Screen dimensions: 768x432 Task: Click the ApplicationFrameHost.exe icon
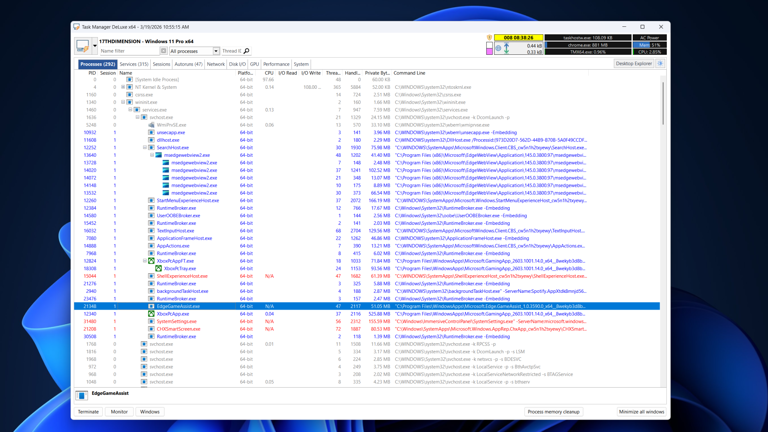tap(151, 238)
